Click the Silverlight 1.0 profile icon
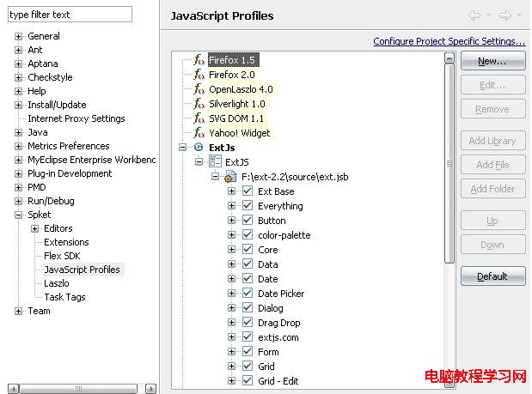This screenshot has height=394, width=532. coord(199,104)
